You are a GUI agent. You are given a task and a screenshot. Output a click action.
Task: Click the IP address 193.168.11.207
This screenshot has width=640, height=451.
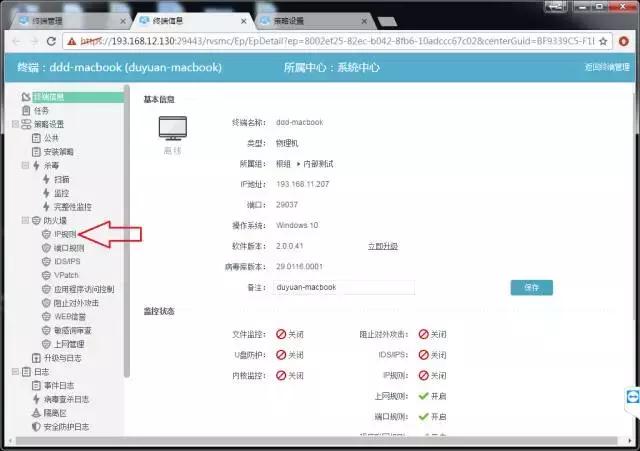coord(302,184)
